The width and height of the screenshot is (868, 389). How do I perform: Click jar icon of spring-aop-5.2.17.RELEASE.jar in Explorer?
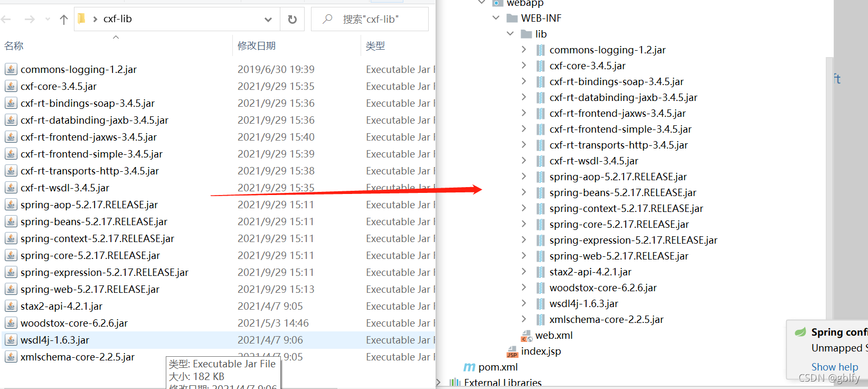[x=11, y=205]
